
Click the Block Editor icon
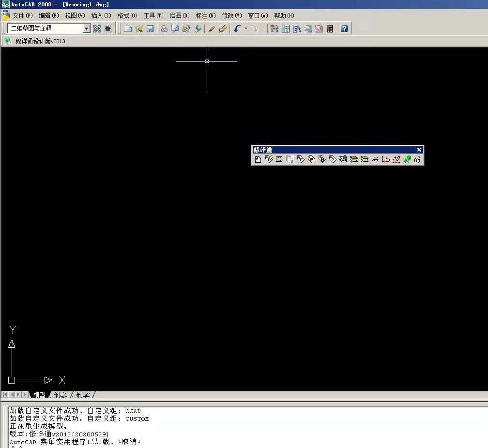coord(223,29)
